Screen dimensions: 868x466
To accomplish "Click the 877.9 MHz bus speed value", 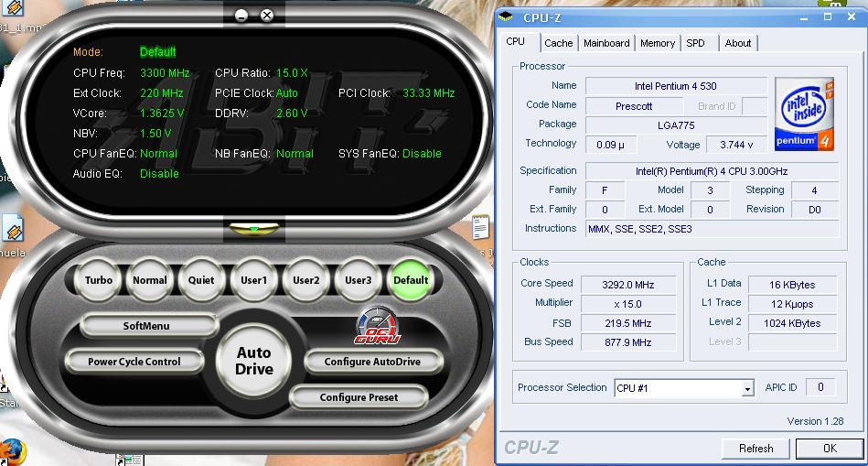I will click(x=627, y=342).
